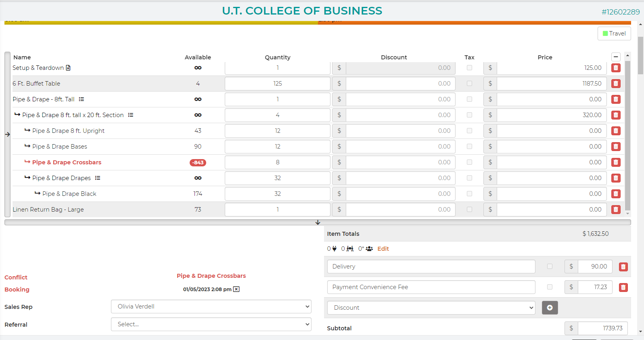The image size is (644, 340).
Task: Click the Travel button
Action: click(614, 34)
